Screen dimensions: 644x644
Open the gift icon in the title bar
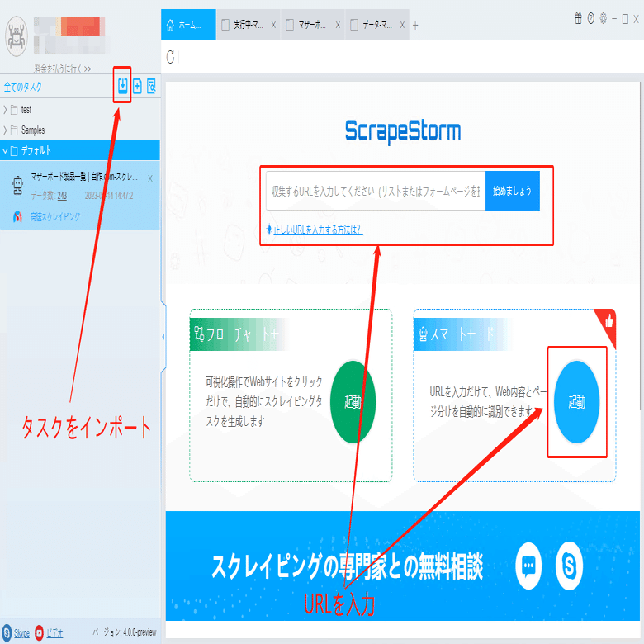(x=578, y=18)
